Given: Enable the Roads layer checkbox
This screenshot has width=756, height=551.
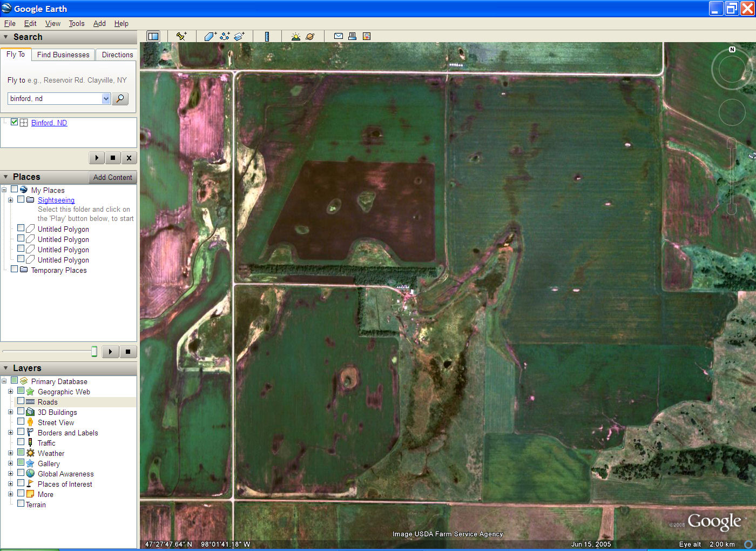Looking at the screenshot, I should tap(21, 401).
